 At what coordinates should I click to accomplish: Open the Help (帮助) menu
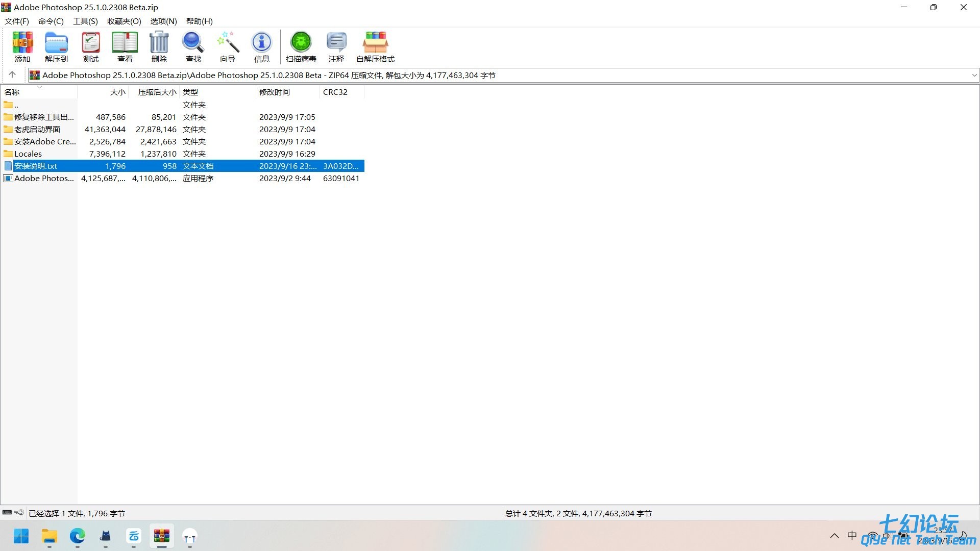pos(200,21)
